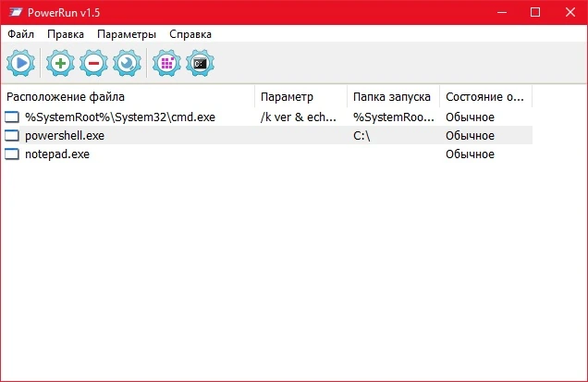Image resolution: width=588 pixels, height=382 pixels.
Task: Click the 'C:\' startup folder cell
Action: tap(361, 135)
